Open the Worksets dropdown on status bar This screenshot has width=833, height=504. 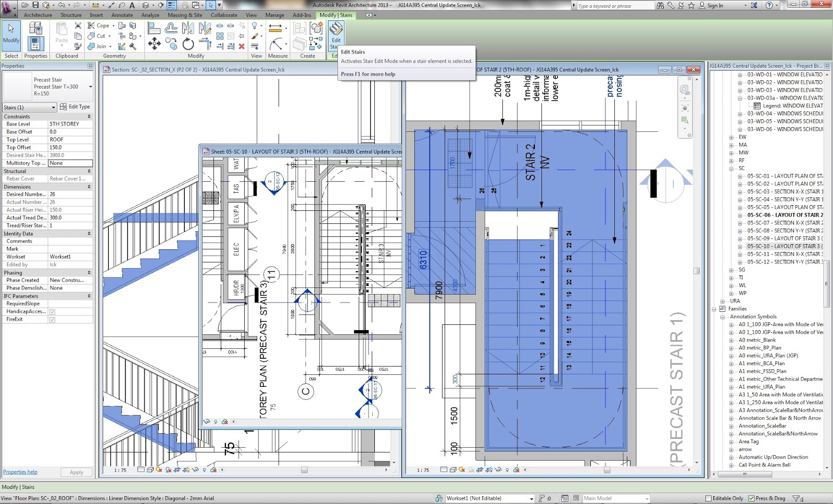pos(532,498)
